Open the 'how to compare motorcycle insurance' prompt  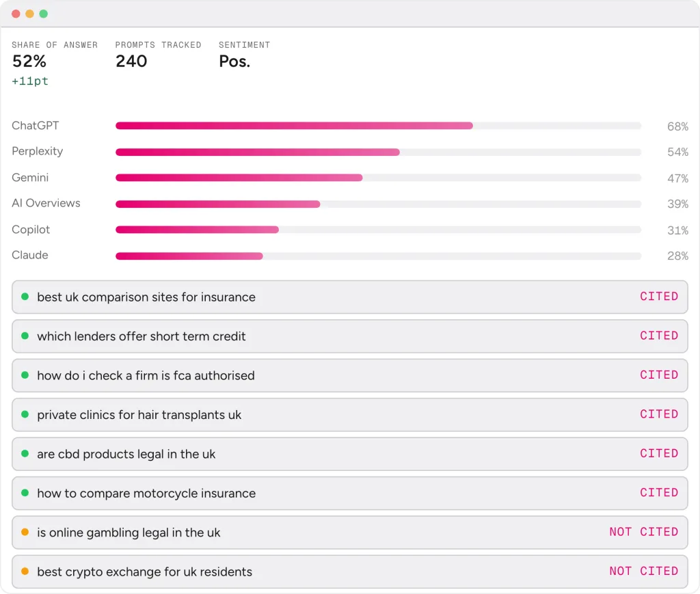(349, 493)
